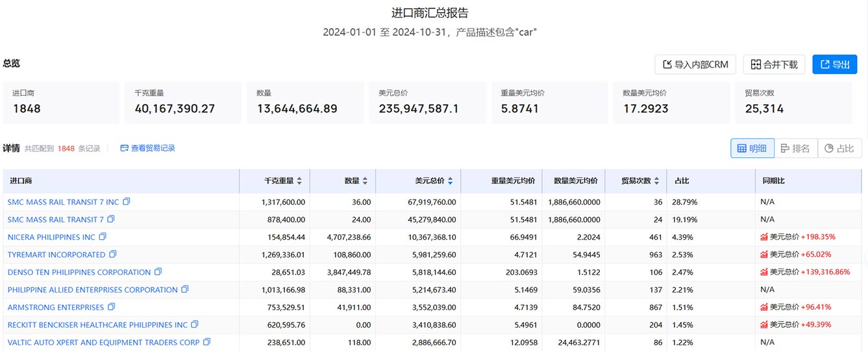Open DENSO TEN PHILIPPINES CORPORATION link
The width and height of the screenshot is (868, 351).
click(79, 272)
